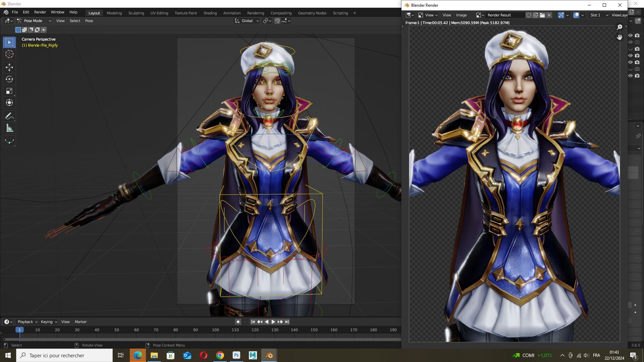
Task: Hide first outliner item with eye icon
Action: click(x=630, y=36)
